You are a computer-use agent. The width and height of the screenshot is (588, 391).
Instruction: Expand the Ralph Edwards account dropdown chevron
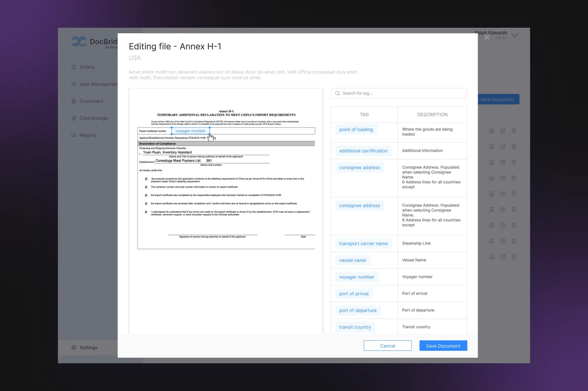515,35
